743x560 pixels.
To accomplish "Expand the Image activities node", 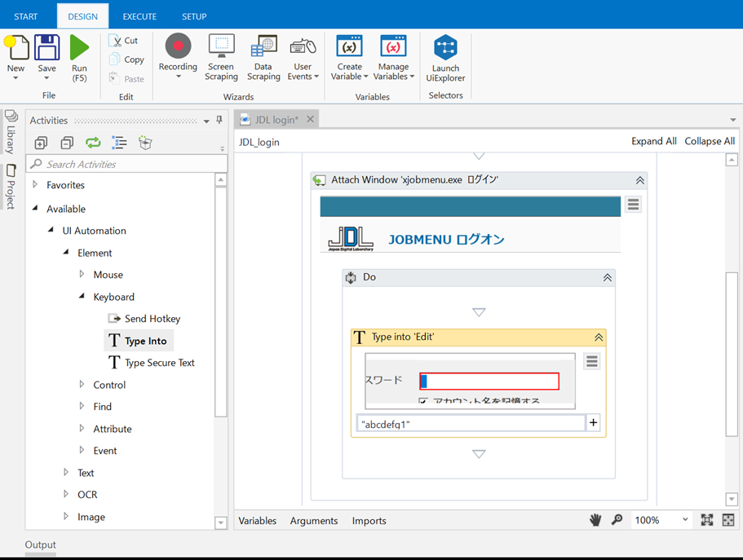I will [66, 516].
